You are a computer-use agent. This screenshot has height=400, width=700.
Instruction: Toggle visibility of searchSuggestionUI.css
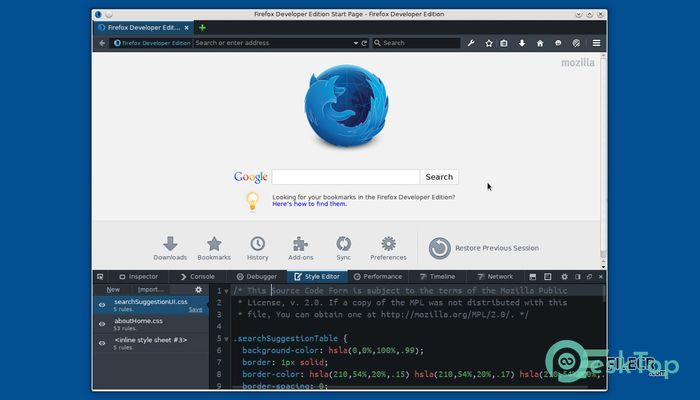point(102,305)
